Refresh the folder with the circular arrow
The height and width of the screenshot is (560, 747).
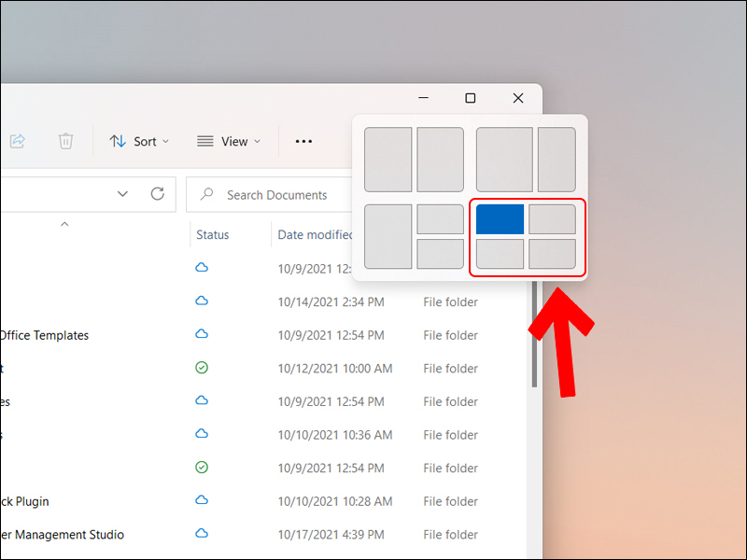tap(158, 194)
